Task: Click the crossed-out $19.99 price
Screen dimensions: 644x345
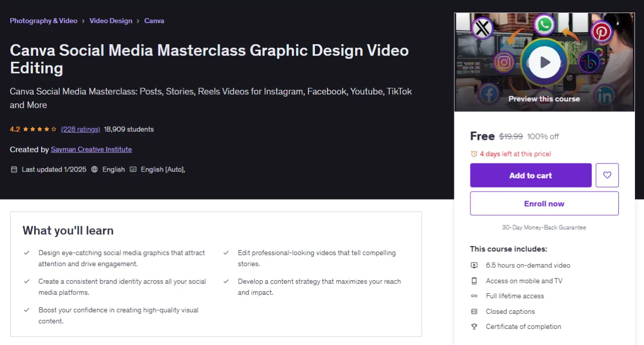Action: [x=511, y=136]
